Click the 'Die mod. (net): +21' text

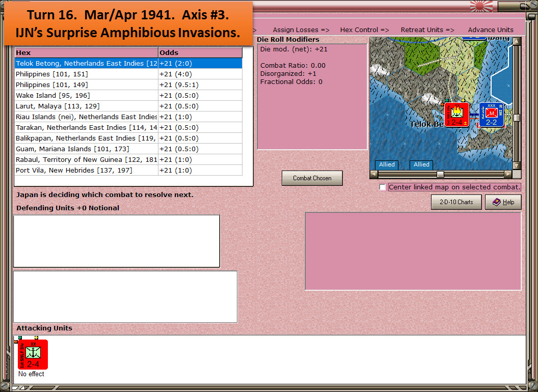coord(293,49)
